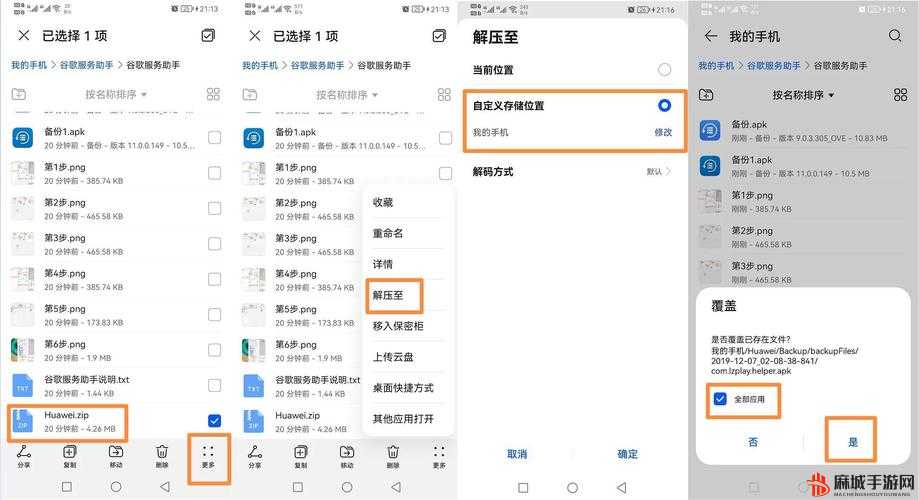Tap 我的手机 breadcrumb in leftmost phone screen
Screen dimensions: 919x500
[x=29, y=65]
